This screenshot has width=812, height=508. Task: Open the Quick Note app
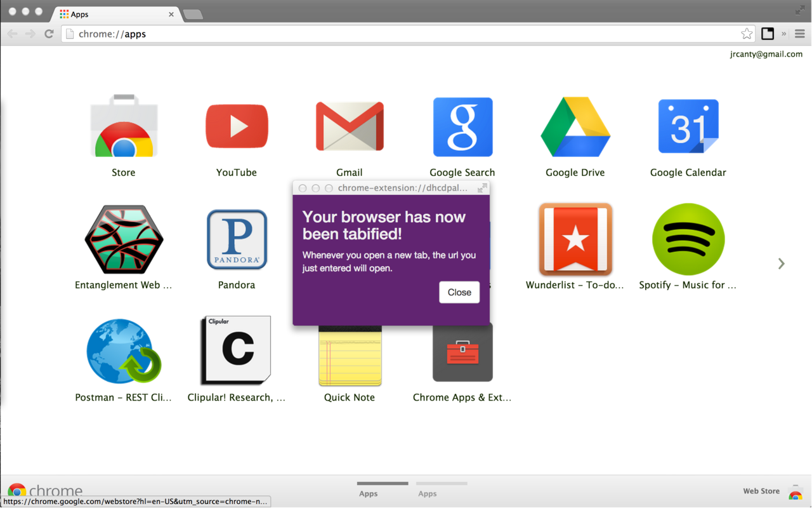pos(350,356)
